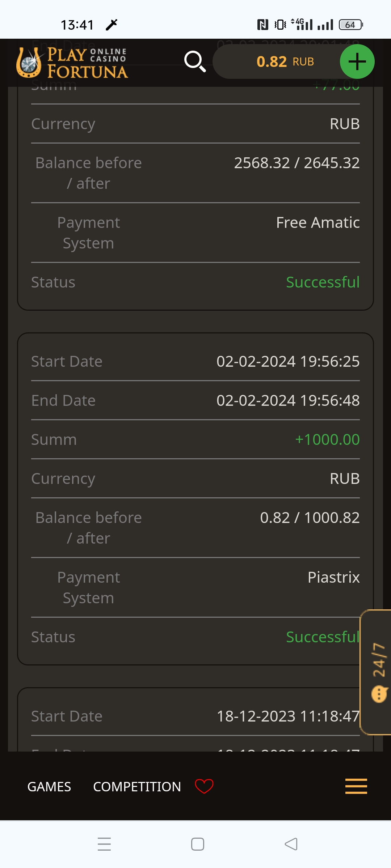The image size is (391, 868).
Task: Open favorites with the heart icon
Action: [x=204, y=786]
